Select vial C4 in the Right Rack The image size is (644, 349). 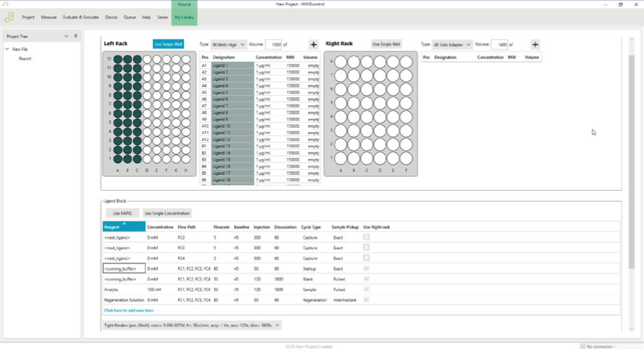(x=367, y=117)
